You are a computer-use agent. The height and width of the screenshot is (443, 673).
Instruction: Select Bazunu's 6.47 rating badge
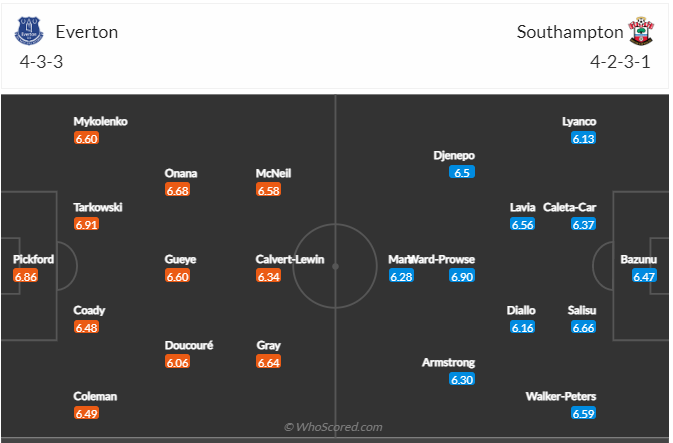644,276
